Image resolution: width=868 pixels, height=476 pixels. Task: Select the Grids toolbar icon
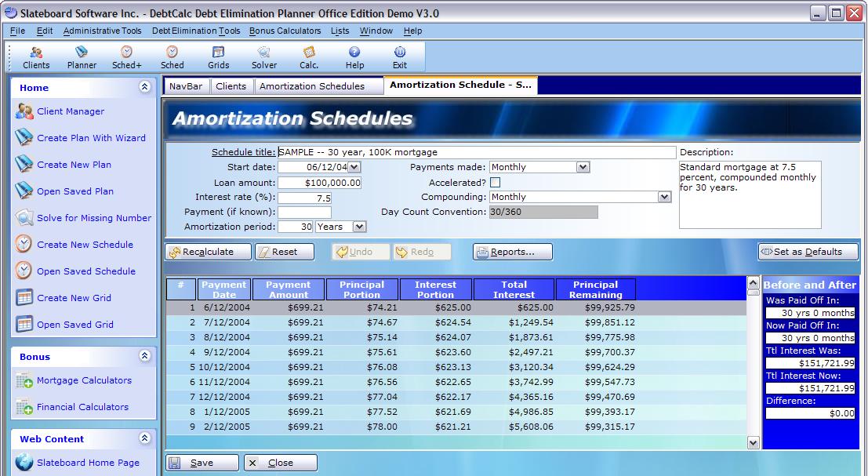(x=218, y=57)
